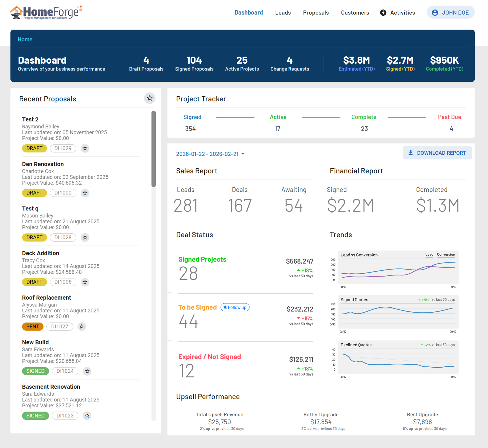Click the Activities lightning bolt icon
Image resolution: width=488 pixels, height=448 pixels.
coord(383,13)
